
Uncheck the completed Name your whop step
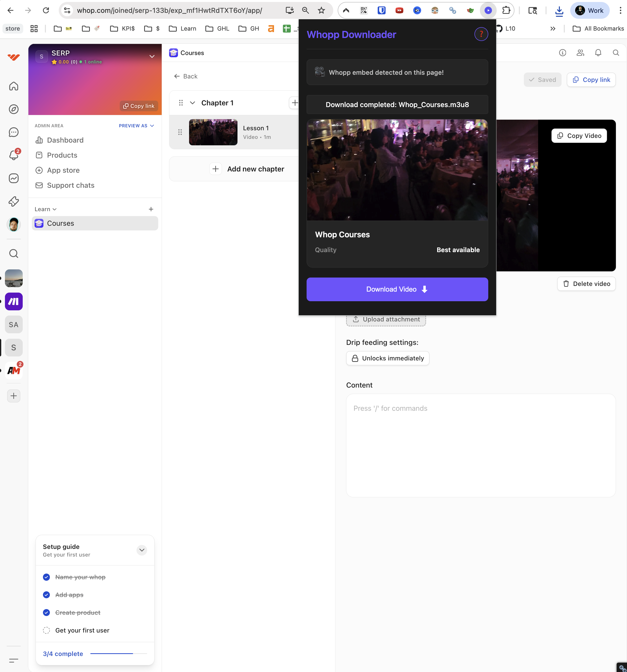[46, 577]
